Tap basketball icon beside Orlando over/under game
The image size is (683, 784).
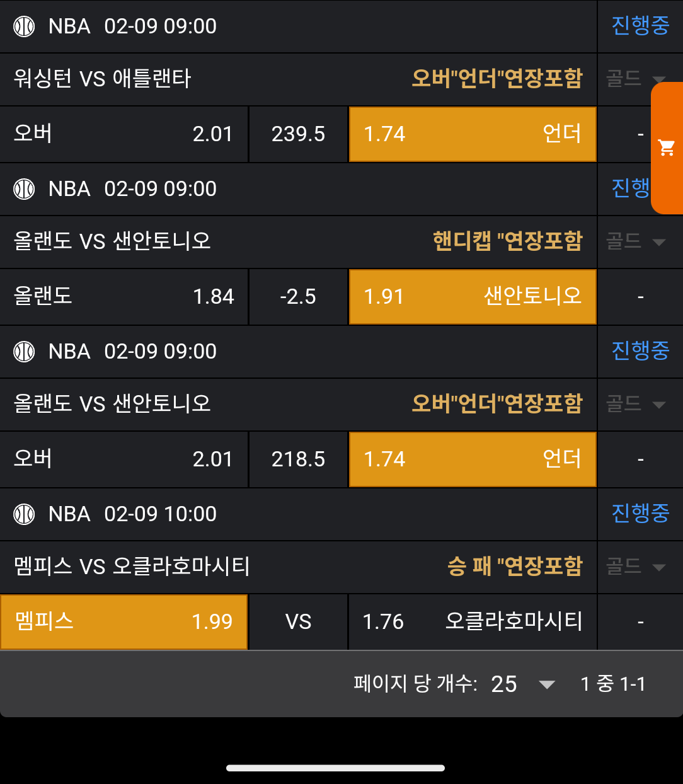24,352
